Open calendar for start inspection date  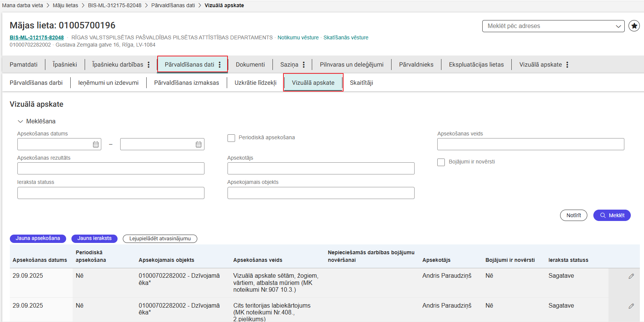[96, 145]
